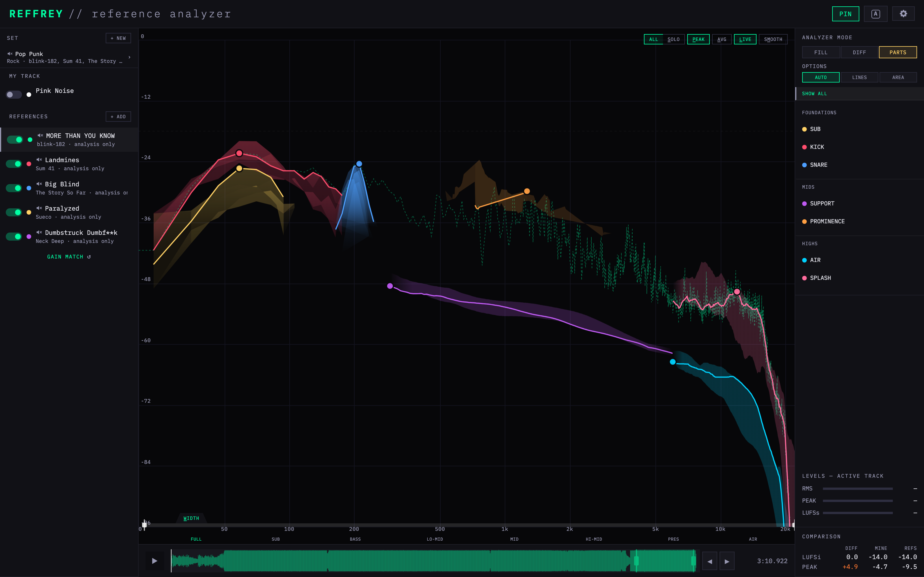Click the waveform loop region start handle
Image resolution: width=924 pixels, height=577 pixels.
tap(636, 561)
